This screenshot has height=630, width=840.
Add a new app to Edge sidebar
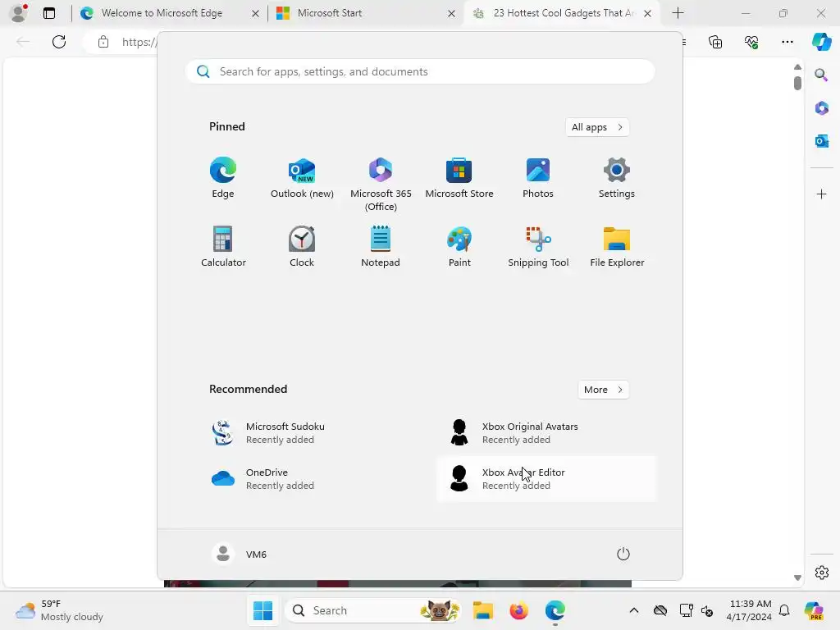821,194
